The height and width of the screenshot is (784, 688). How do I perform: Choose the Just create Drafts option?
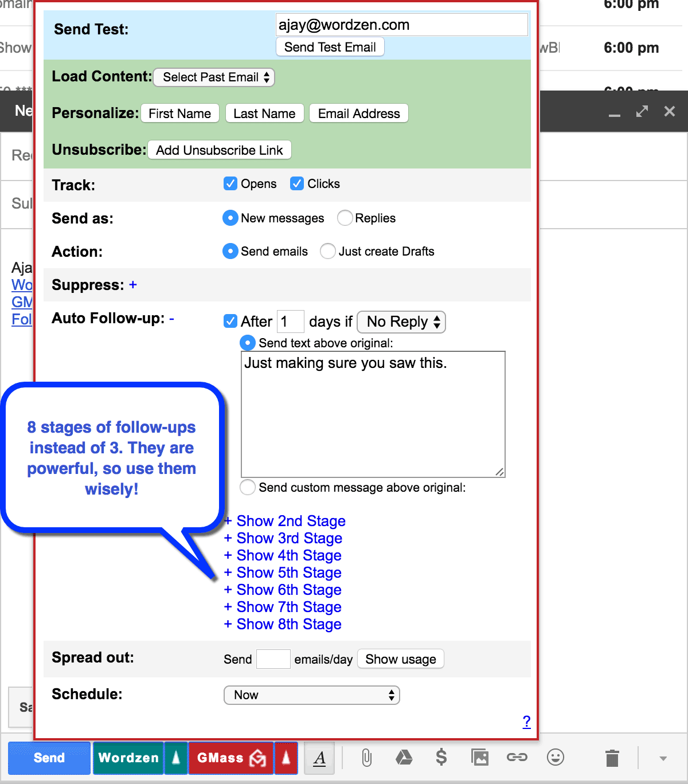click(x=328, y=252)
